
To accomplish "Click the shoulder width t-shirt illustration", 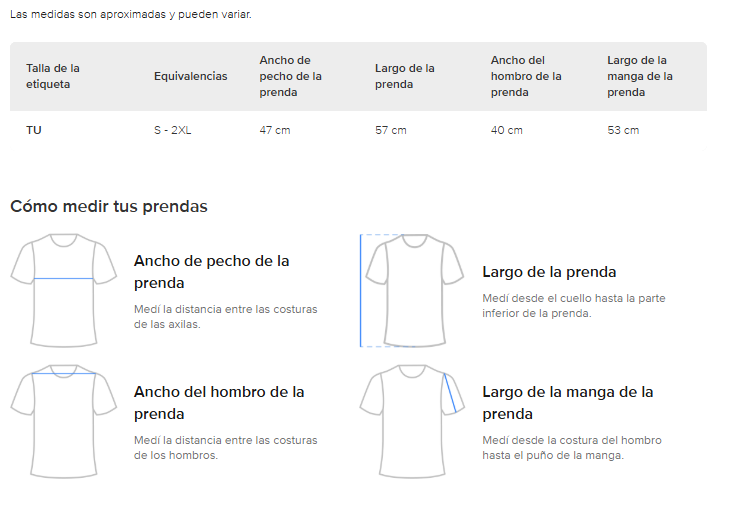I will (x=64, y=421).
